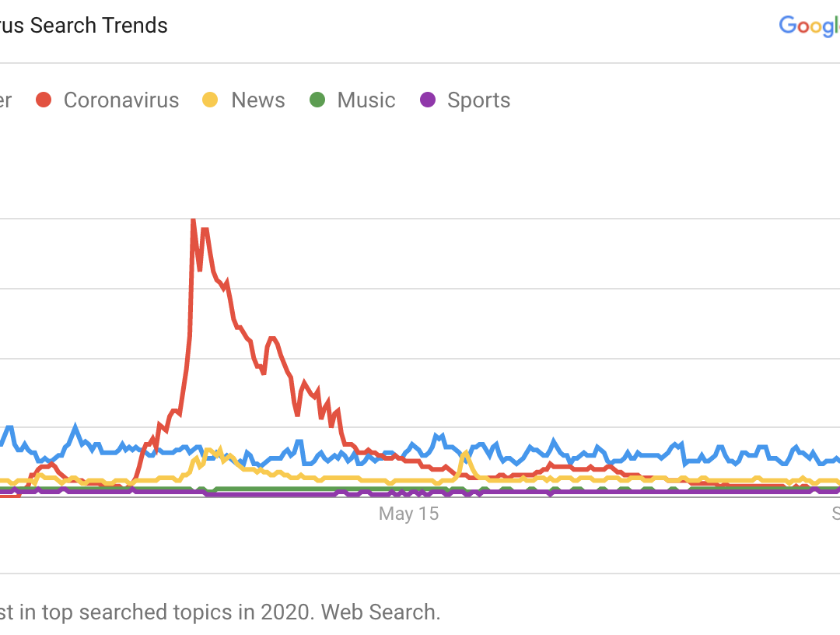Click the cut-off legend label at the left edge
Screen dimensions: 840x635
tap(5, 100)
